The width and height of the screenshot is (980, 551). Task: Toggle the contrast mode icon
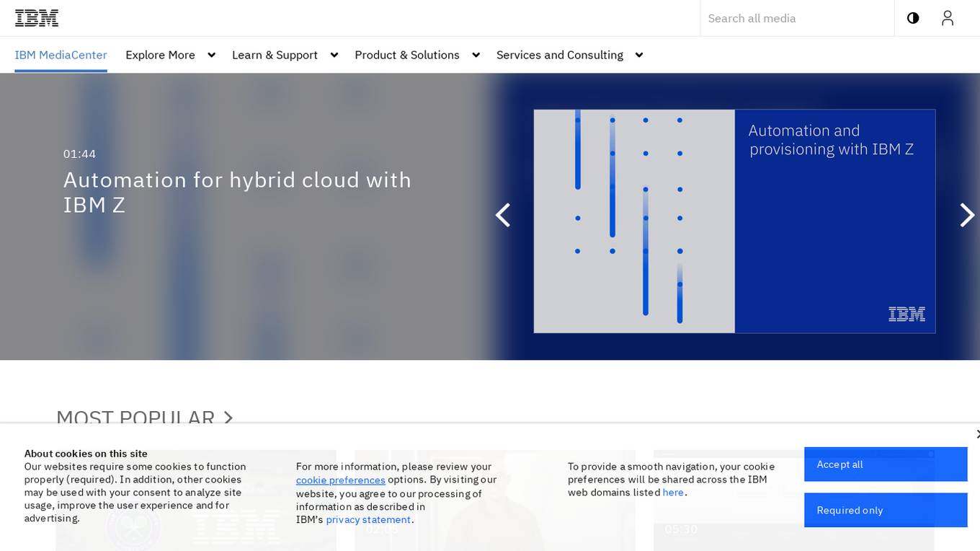[x=913, y=18]
